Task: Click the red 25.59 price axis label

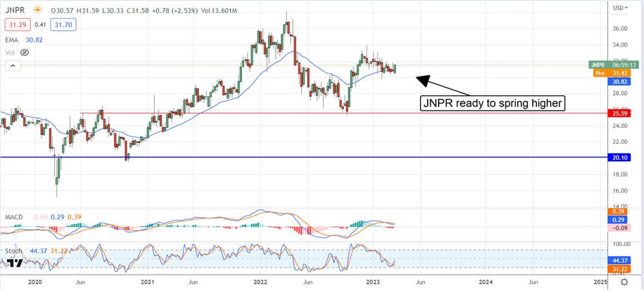Action: click(x=620, y=113)
